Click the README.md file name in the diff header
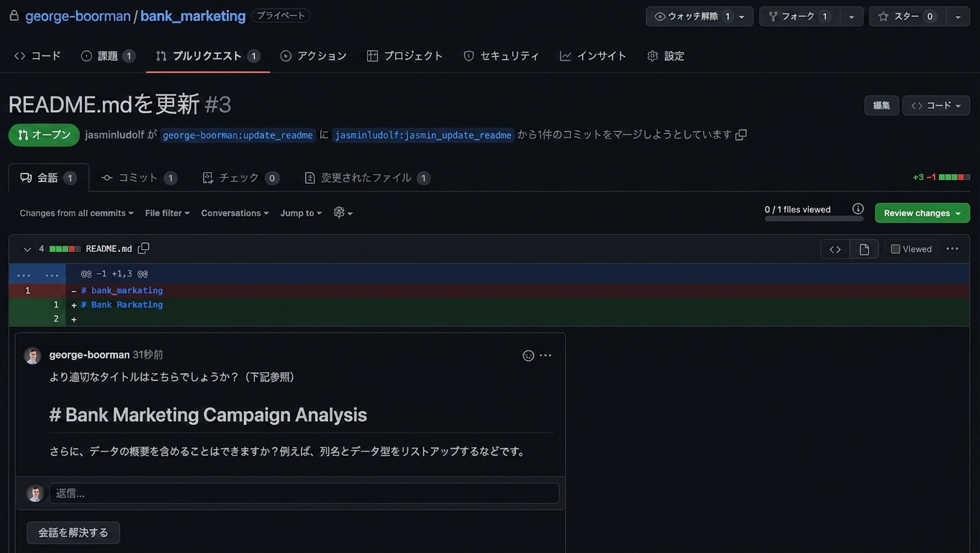980x553 pixels. (x=109, y=249)
